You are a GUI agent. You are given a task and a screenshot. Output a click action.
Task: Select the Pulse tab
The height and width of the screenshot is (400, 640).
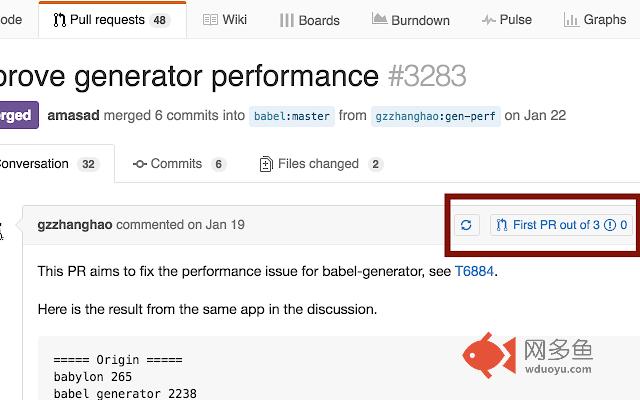pyautogui.click(x=506, y=19)
